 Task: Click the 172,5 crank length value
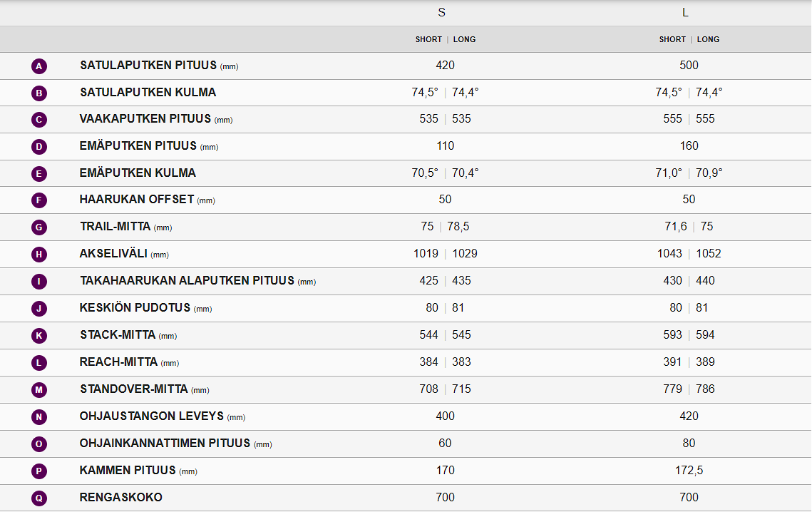click(689, 471)
